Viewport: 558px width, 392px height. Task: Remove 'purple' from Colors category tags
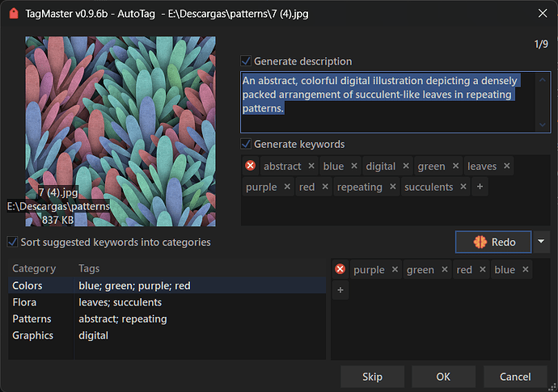(x=395, y=270)
